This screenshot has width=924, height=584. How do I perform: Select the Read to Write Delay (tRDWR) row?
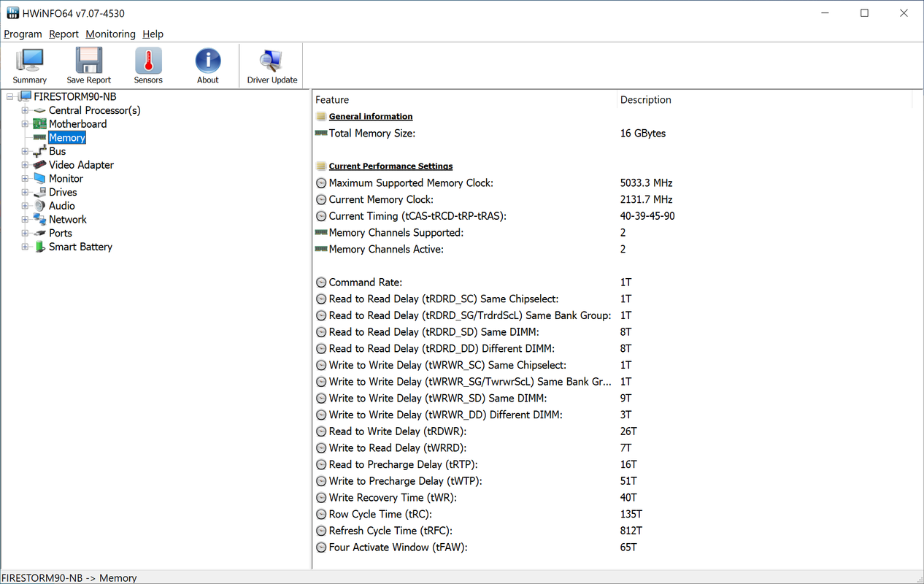[613, 431]
